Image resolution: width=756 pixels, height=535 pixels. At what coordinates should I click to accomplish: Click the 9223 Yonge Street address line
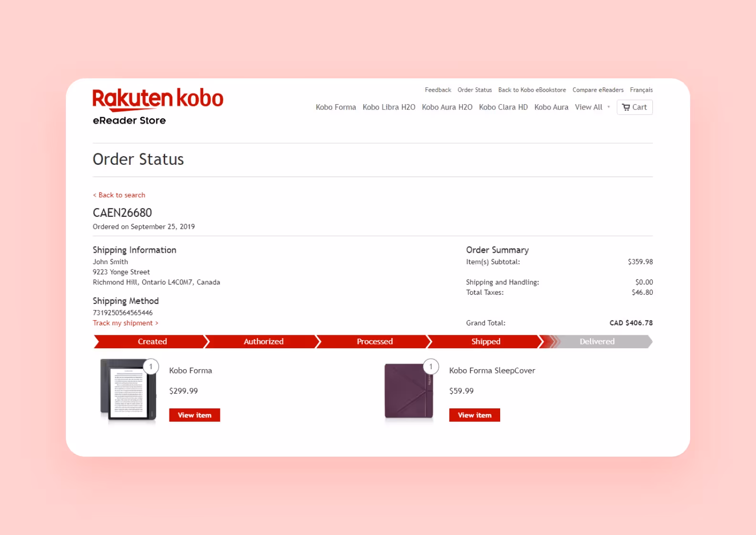point(121,272)
